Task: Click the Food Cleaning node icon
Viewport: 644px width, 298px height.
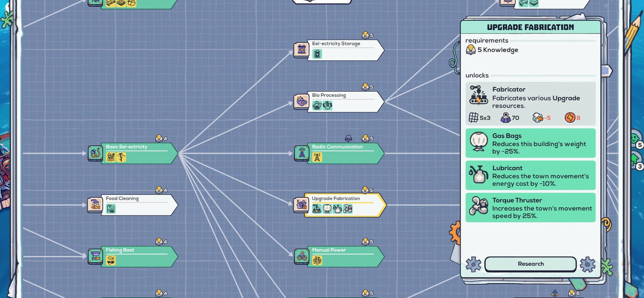Action: pyautogui.click(x=95, y=205)
